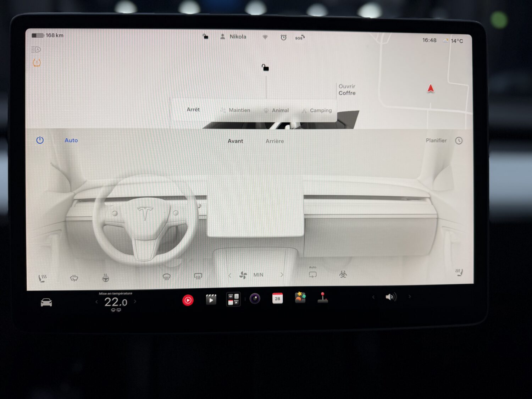The image size is (532, 399).
Task: Switch to Arrière climate tab
Action: coord(275,141)
